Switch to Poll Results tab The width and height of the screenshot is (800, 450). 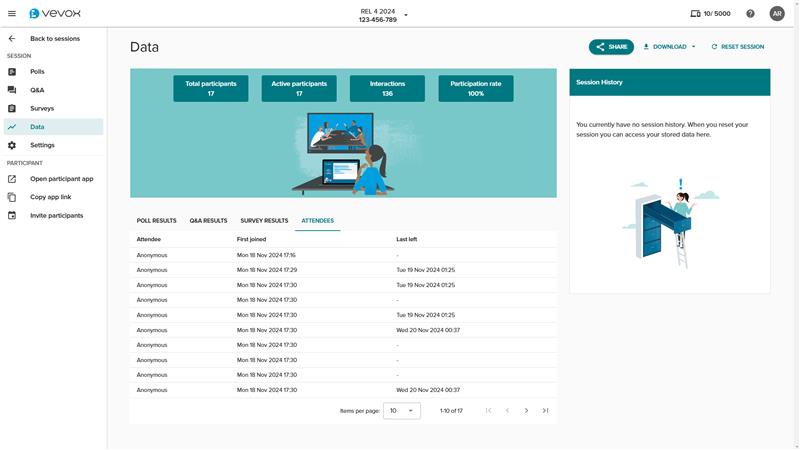[x=157, y=221]
